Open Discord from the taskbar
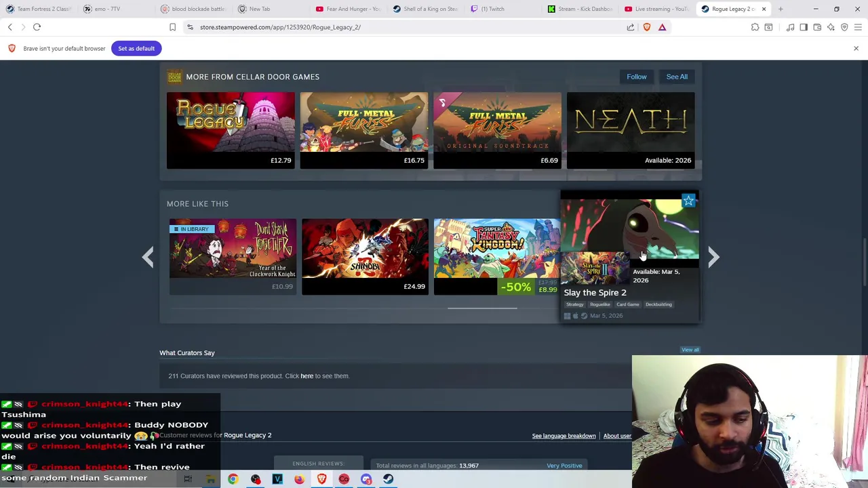The height and width of the screenshot is (488, 868). pos(366,479)
